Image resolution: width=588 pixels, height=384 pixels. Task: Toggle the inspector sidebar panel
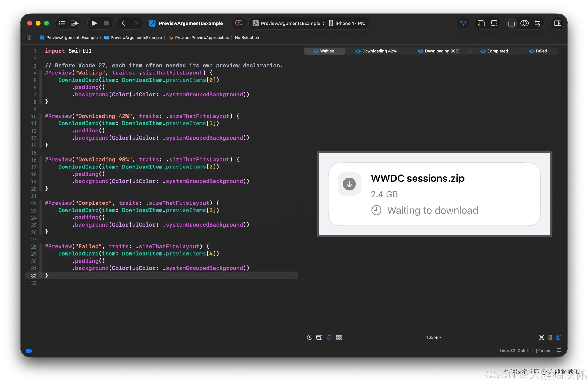pyautogui.click(x=557, y=23)
